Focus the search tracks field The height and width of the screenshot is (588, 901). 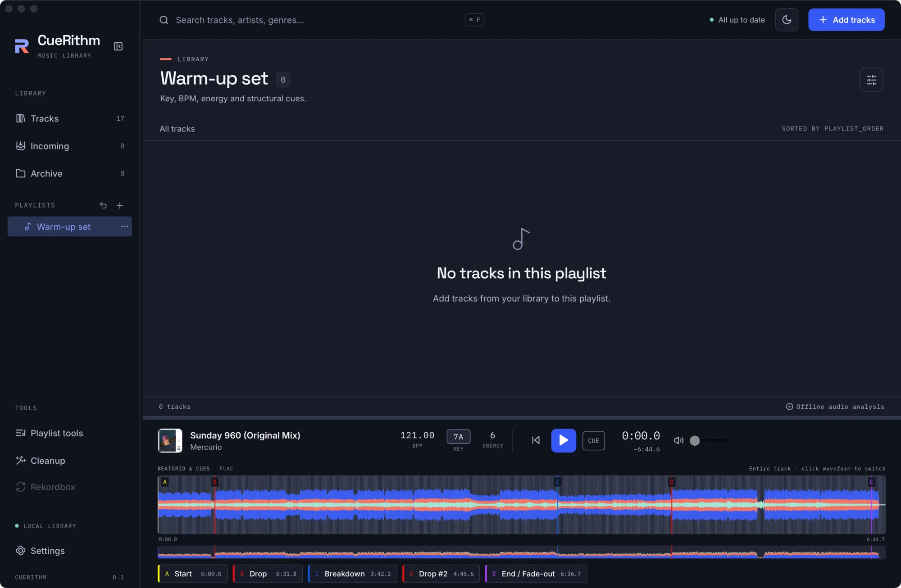coord(322,20)
